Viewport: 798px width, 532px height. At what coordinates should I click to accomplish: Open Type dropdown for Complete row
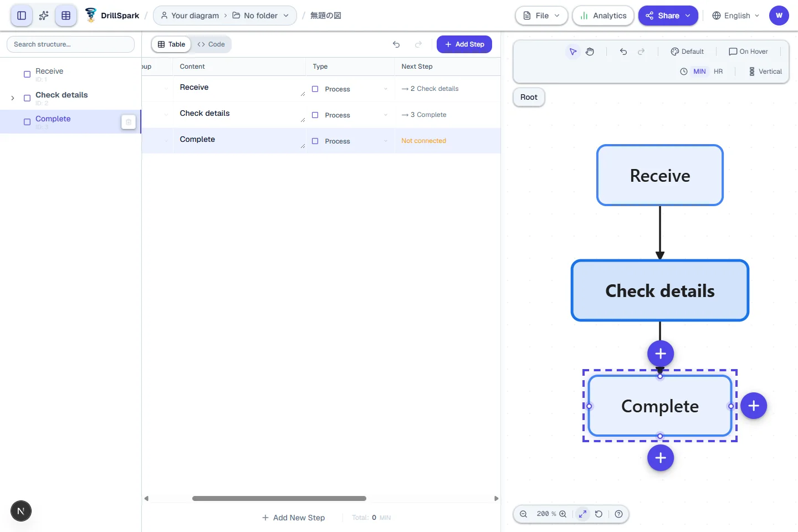coord(350,141)
